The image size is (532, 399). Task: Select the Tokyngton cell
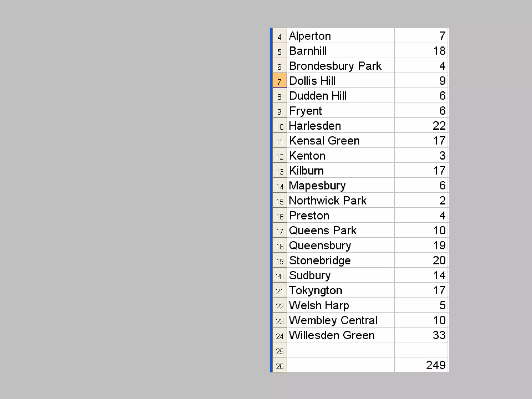pos(340,290)
